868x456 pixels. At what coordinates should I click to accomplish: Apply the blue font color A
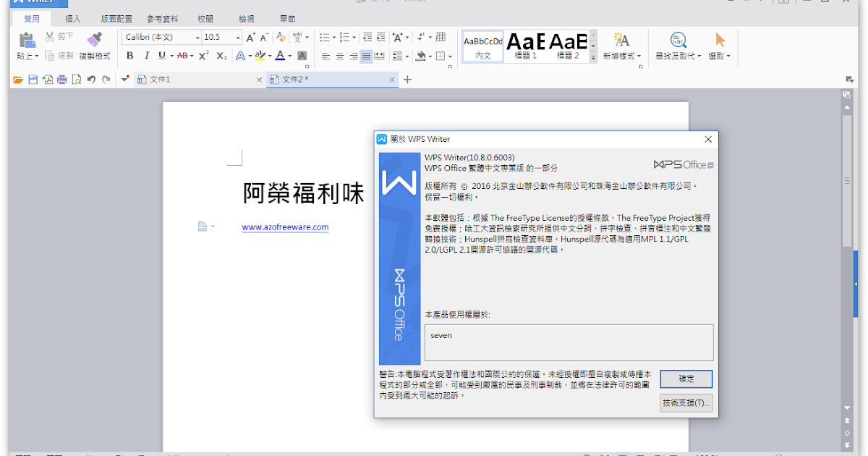[281, 56]
